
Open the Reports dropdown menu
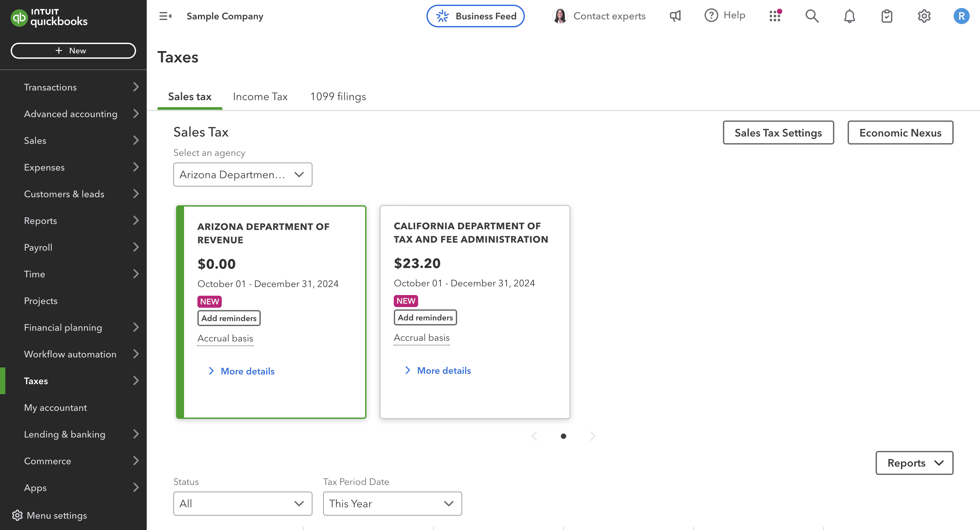pos(914,463)
